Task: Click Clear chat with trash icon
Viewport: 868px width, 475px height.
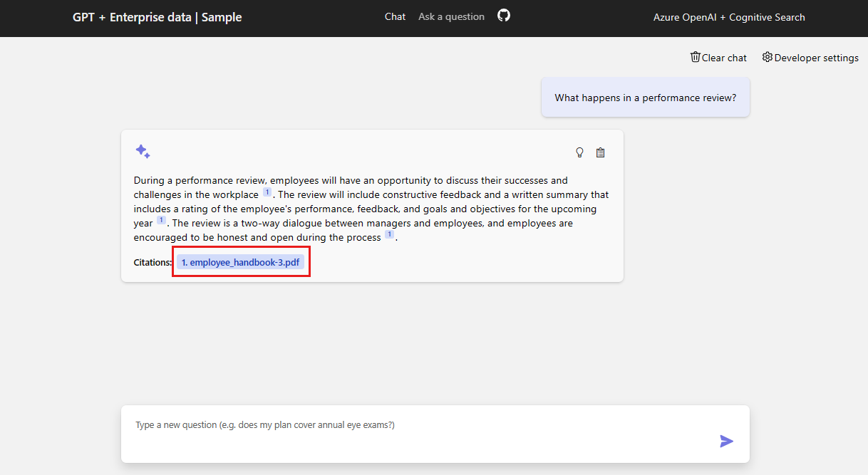Action: tap(718, 58)
